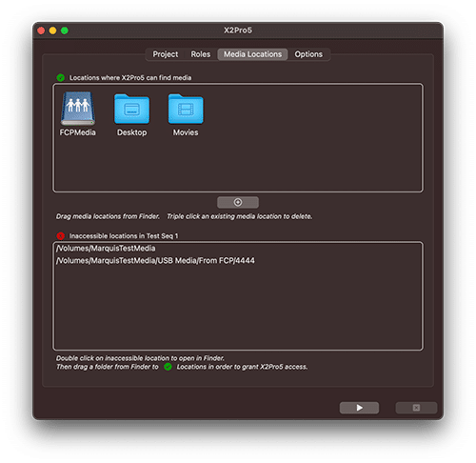Click green checkmark in the bottom instructions

point(168,367)
